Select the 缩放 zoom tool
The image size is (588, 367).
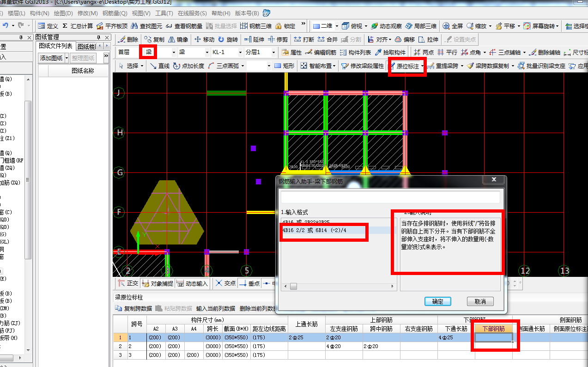coord(476,26)
